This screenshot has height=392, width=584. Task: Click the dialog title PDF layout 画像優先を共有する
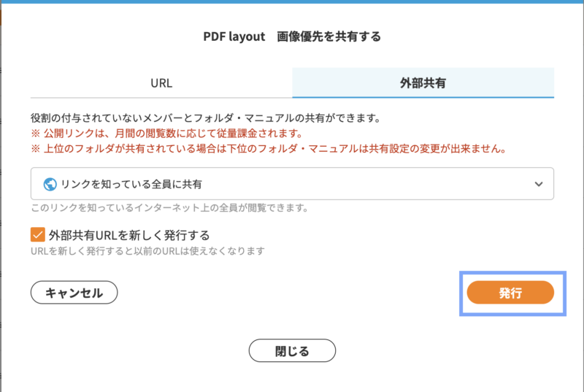tap(292, 36)
